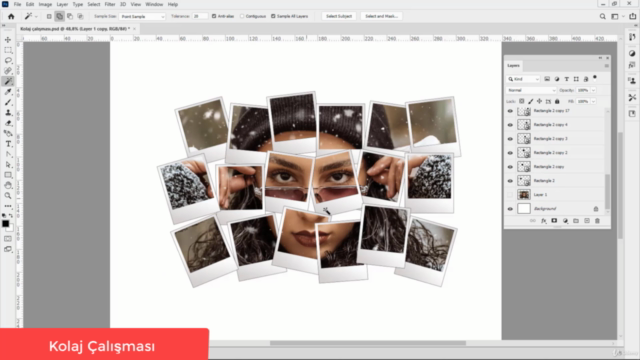Viewport: 640px width, 360px height.
Task: Open the Image menu
Action: [x=45, y=4]
